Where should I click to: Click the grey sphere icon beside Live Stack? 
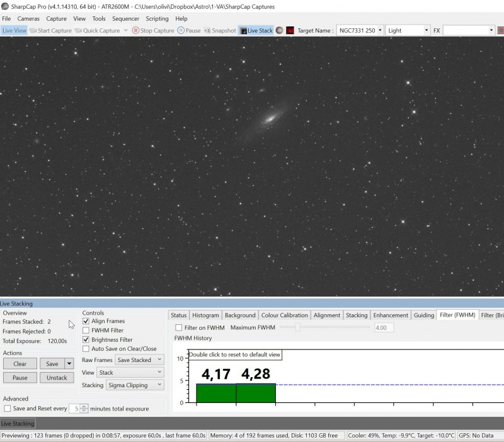[x=280, y=30]
